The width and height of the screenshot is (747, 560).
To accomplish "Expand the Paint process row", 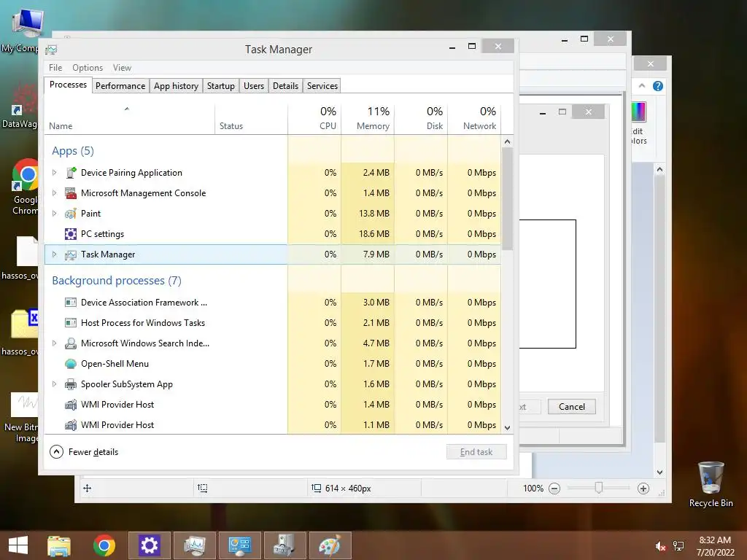I will coord(54,214).
